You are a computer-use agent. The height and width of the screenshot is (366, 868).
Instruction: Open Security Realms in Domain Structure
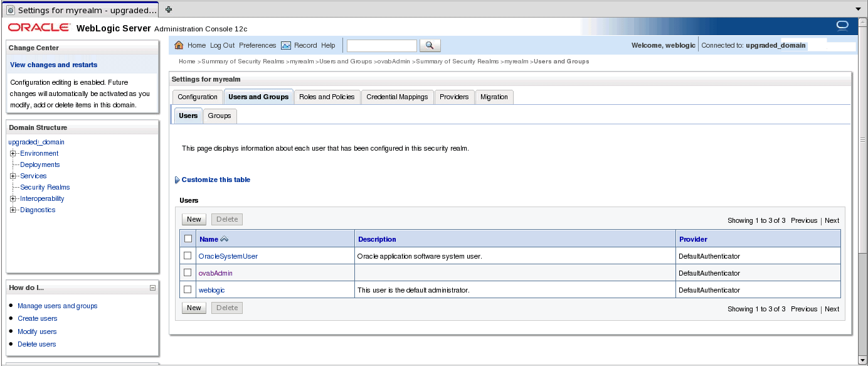tap(45, 187)
